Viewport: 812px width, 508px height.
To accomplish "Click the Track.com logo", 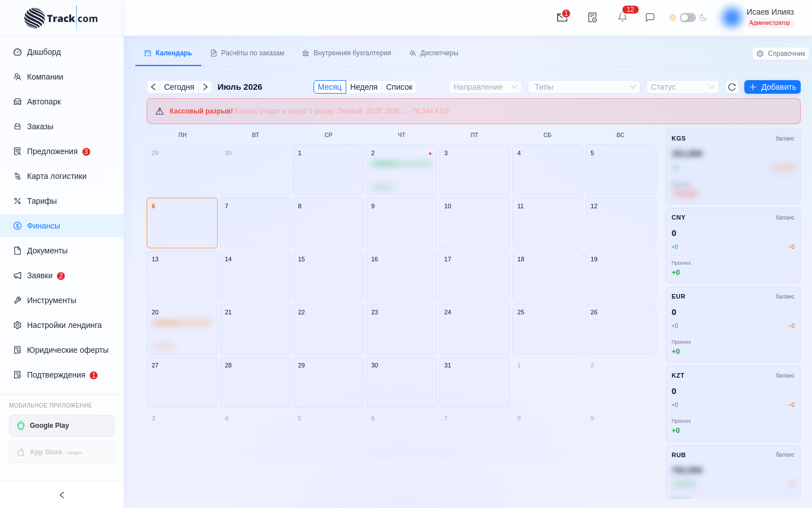I will point(61,18).
